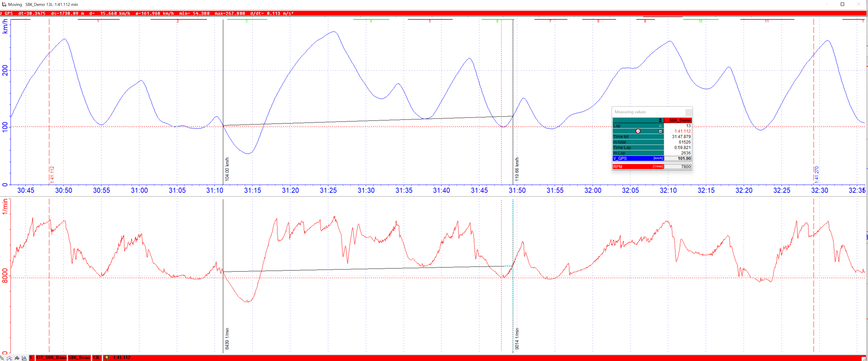868x361 pixels.
Task: Click the 1/min RPM axis label
Action: pos(5,207)
